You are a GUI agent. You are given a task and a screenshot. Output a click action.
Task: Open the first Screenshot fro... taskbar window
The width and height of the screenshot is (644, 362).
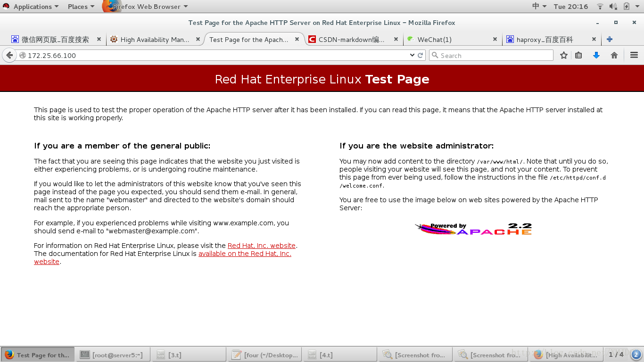(415, 354)
